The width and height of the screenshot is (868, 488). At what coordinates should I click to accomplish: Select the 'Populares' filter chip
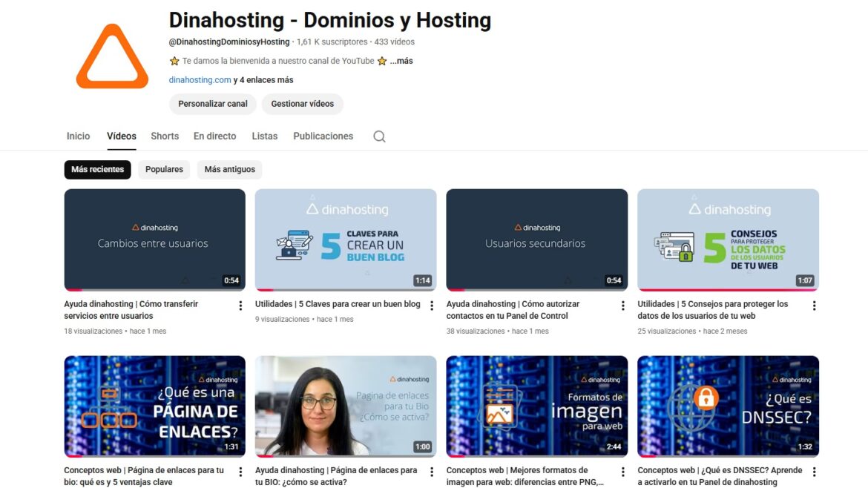(163, 169)
